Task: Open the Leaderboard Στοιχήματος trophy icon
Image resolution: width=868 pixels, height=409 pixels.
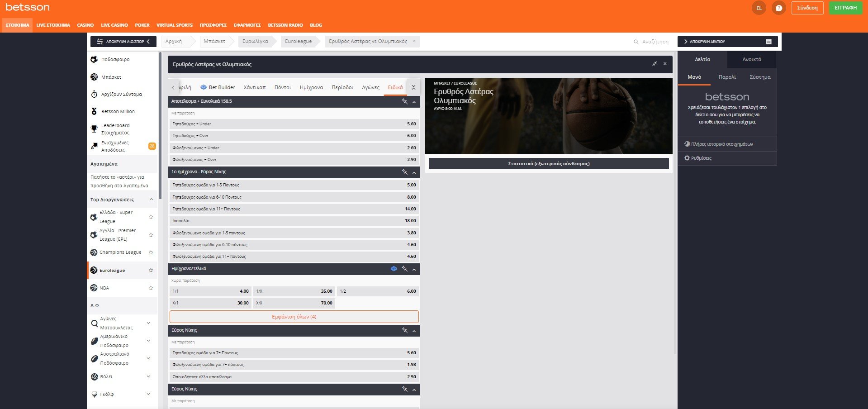Action: click(94, 129)
